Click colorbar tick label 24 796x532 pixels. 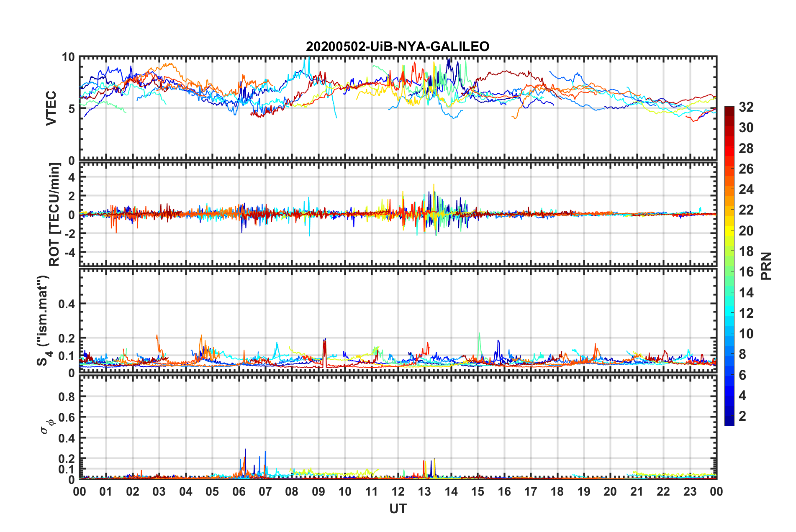pyautogui.click(x=746, y=189)
